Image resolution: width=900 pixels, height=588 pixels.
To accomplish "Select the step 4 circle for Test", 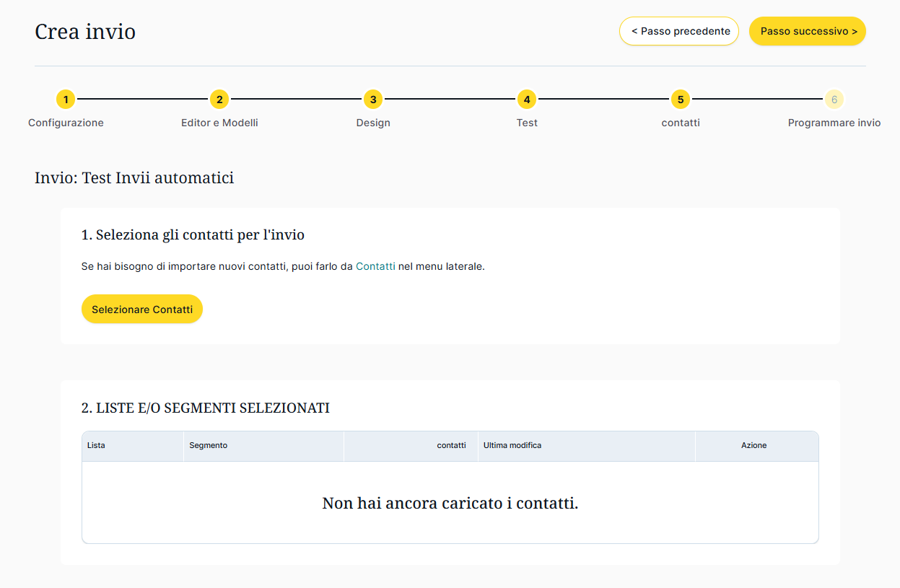I will point(527,99).
